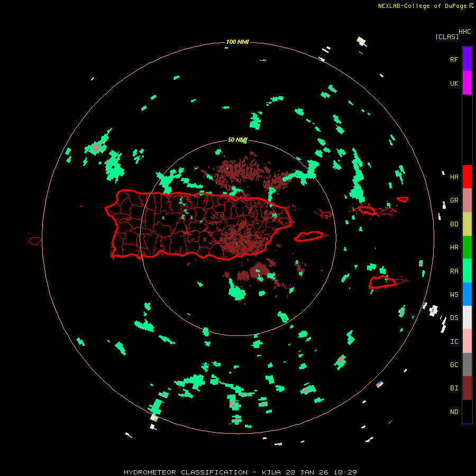Screen dimensions: 476x476
Task: Click the '100 NMI' range ring label
Action: tap(237, 42)
